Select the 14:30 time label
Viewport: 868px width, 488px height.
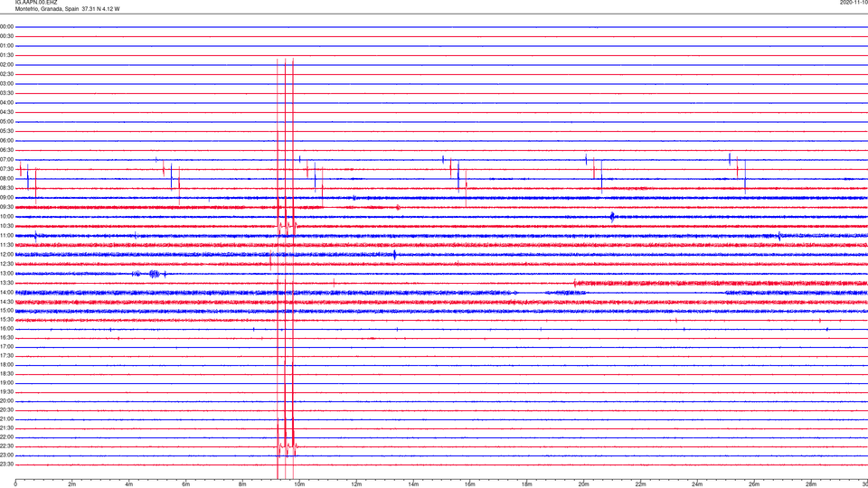[7, 302]
